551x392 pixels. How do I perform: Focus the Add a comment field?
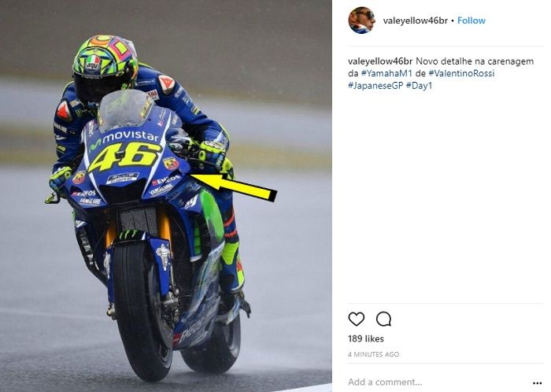(436, 383)
